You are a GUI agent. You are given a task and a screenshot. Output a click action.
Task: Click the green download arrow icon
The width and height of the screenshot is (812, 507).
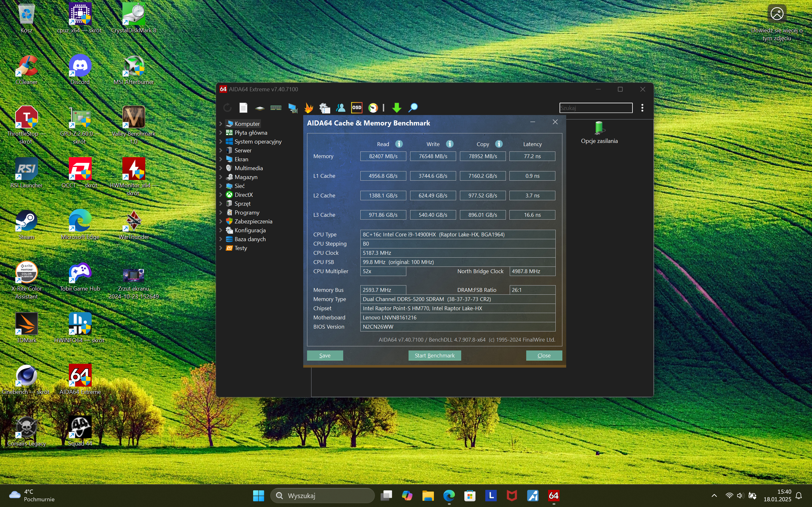[396, 108]
